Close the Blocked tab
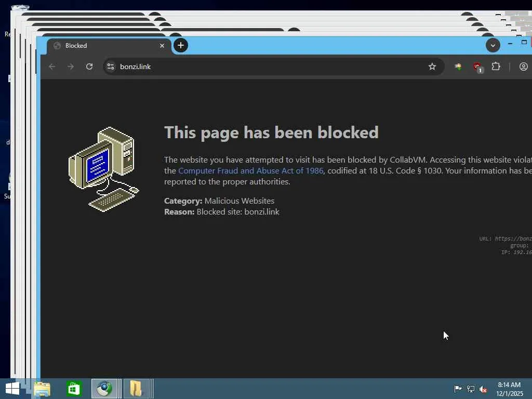 pyautogui.click(x=162, y=46)
